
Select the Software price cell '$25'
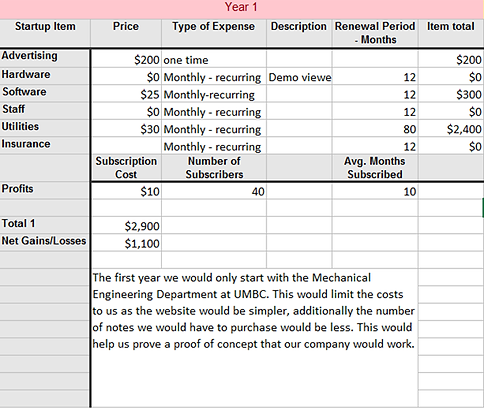pos(126,94)
